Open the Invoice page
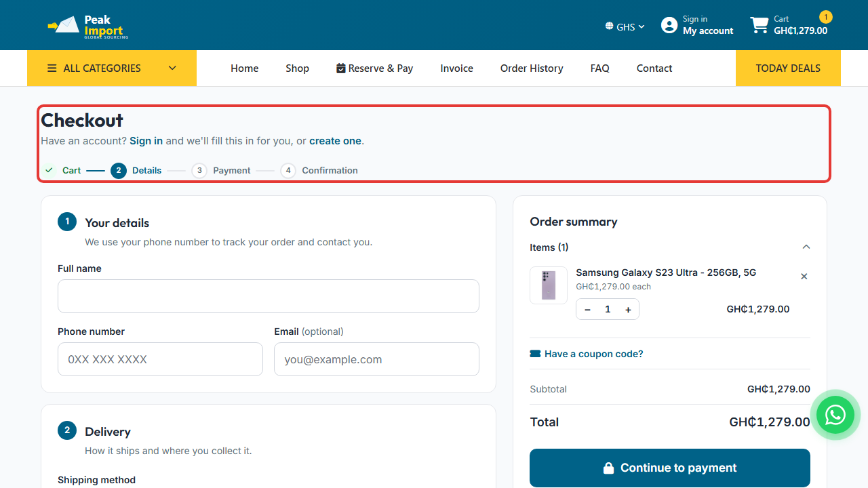The height and width of the screenshot is (488, 868). tap(456, 68)
